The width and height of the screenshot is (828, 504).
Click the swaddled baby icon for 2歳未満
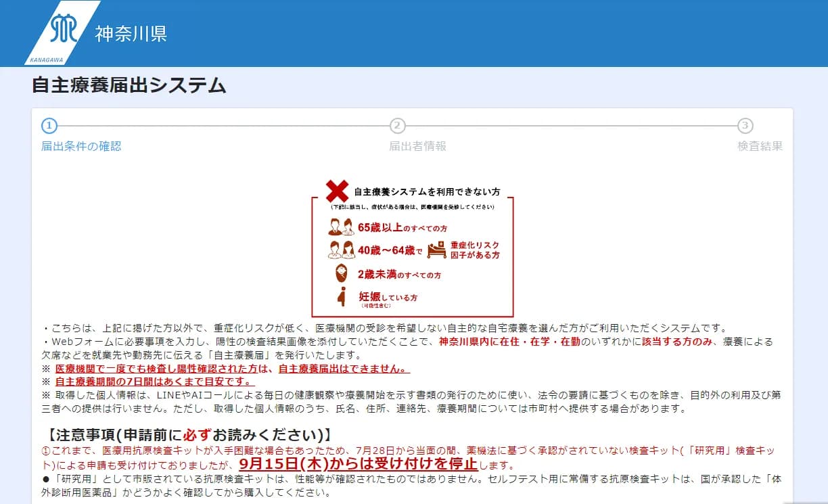(x=342, y=275)
